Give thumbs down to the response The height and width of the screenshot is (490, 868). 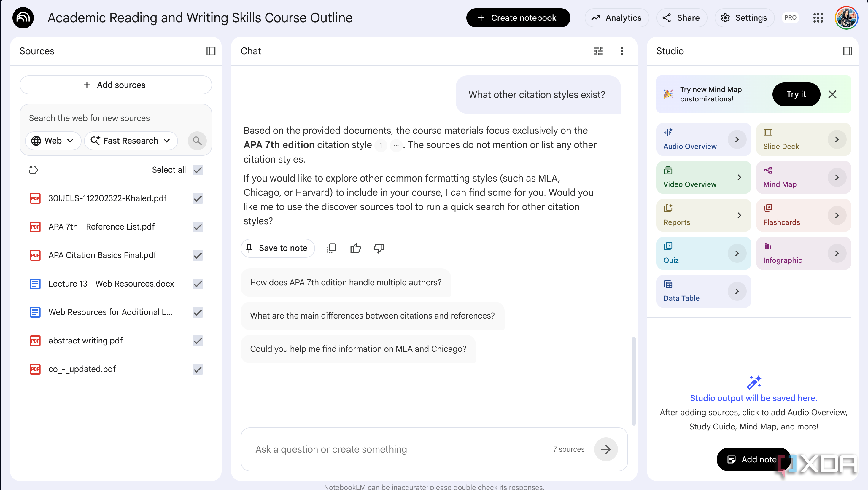379,248
